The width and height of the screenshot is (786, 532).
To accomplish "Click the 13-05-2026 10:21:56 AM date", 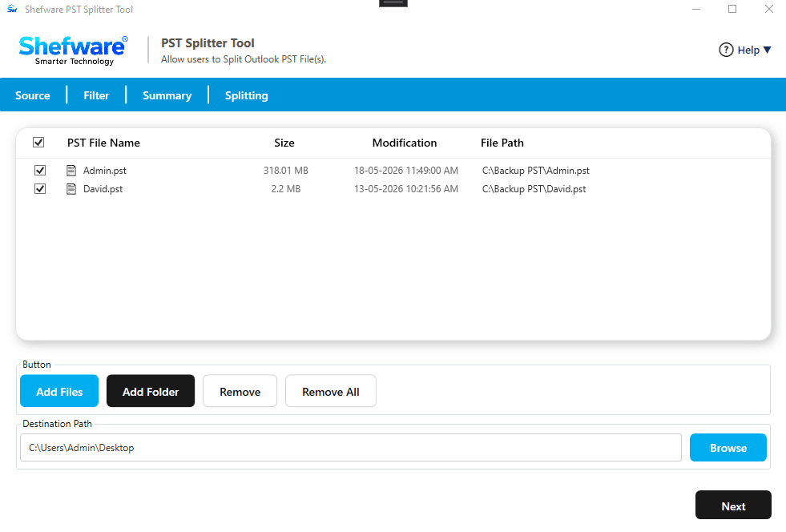I will (x=406, y=189).
